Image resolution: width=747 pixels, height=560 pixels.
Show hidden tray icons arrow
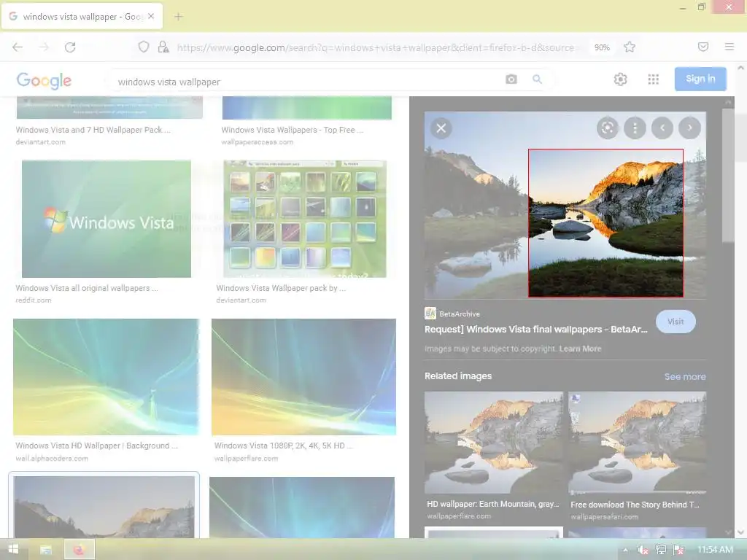click(625, 550)
